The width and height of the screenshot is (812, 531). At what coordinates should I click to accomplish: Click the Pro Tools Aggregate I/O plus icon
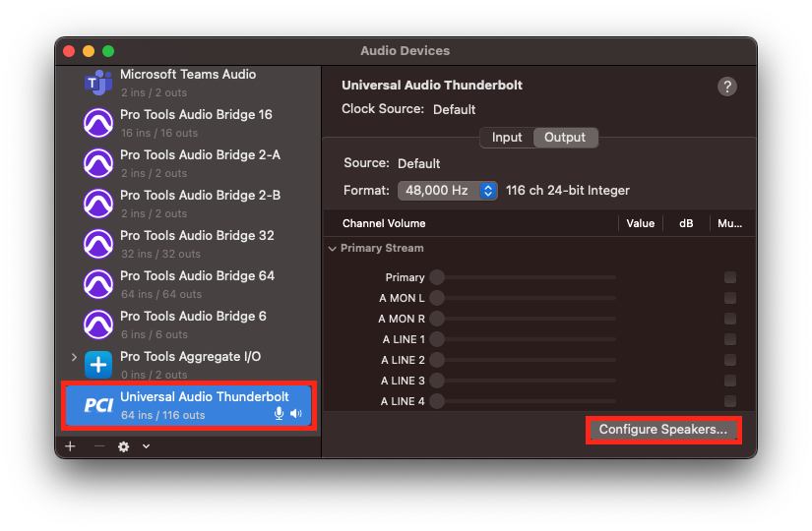pos(98,365)
